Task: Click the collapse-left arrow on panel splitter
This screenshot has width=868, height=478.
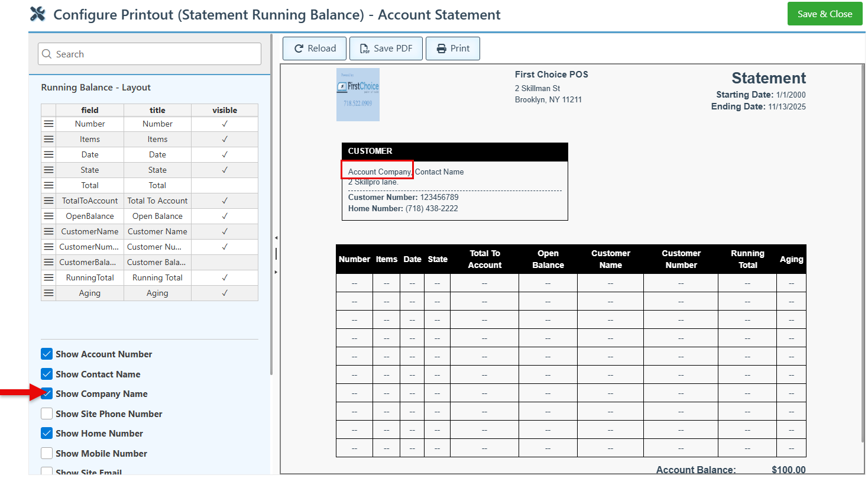Action: click(276, 238)
